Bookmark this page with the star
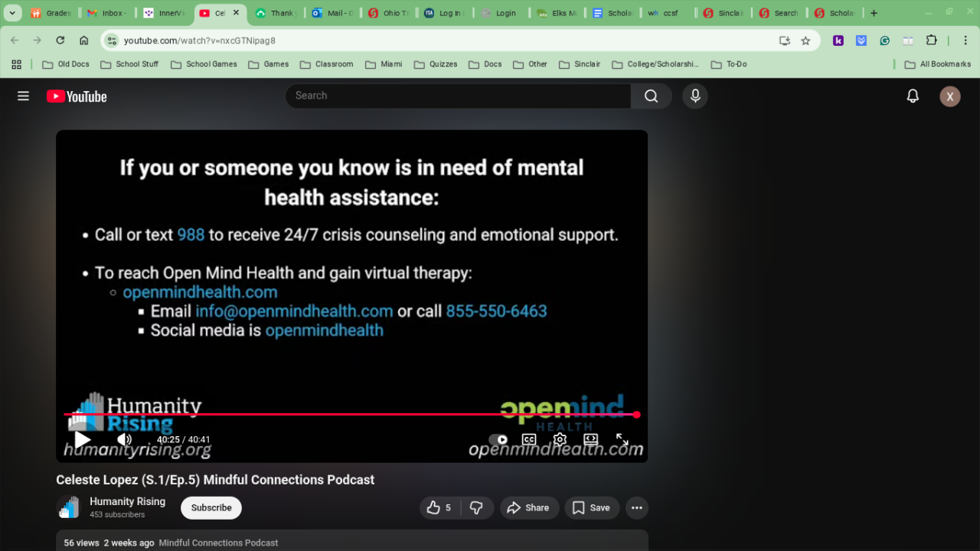This screenshot has width=980, height=551. point(805,41)
